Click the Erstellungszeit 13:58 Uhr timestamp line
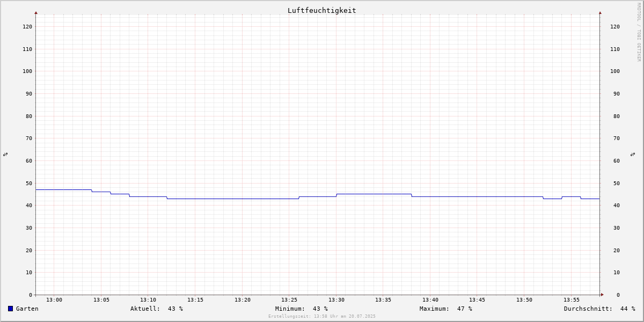Viewport: 644px width, 322px height. click(x=322, y=317)
